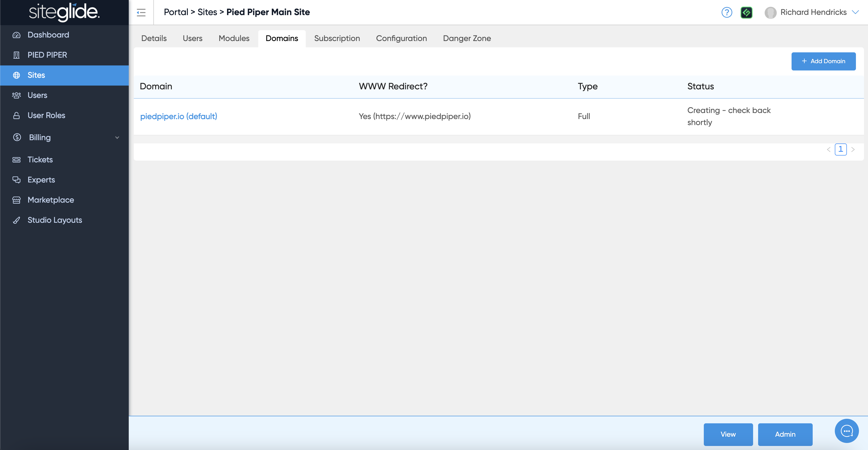Image resolution: width=868 pixels, height=450 pixels.
Task: Click the Studio Layouts brush icon
Action: coord(16,220)
